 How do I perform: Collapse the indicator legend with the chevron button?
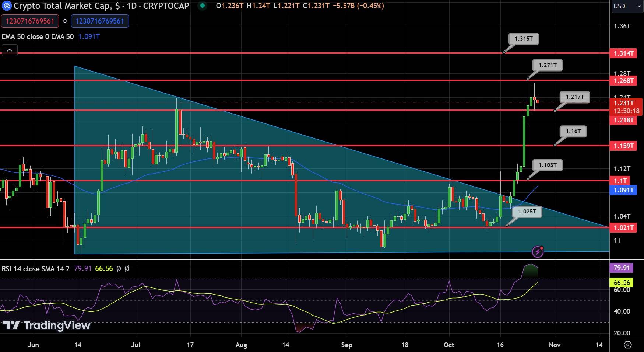10,50
